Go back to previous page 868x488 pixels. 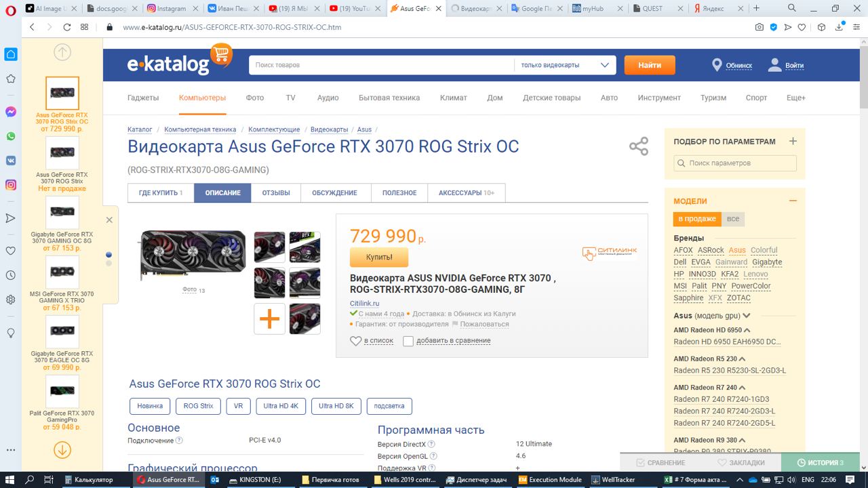31,27
